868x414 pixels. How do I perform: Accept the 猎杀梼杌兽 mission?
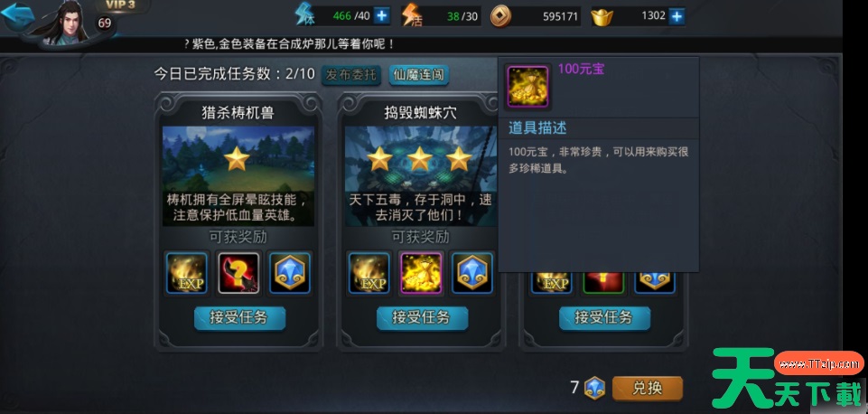239,318
